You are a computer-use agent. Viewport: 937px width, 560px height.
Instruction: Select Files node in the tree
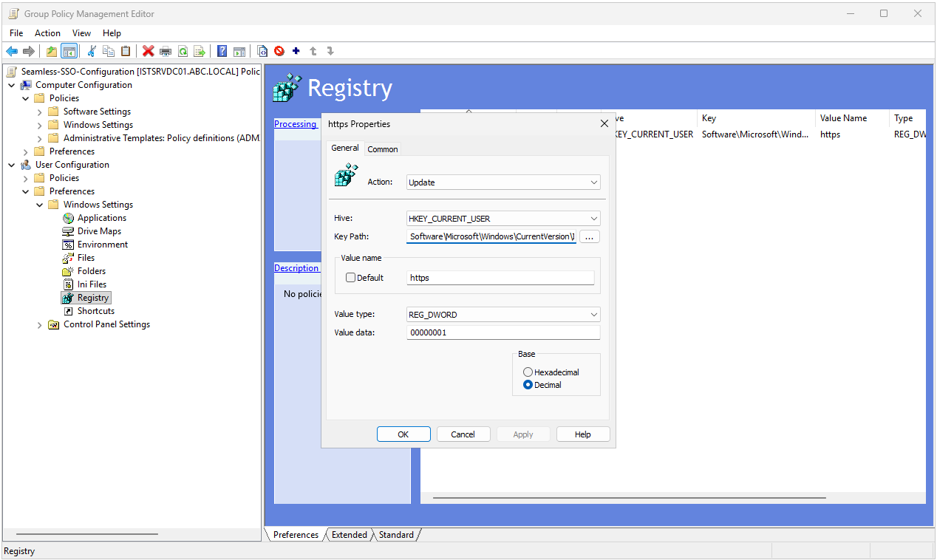click(x=86, y=258)
